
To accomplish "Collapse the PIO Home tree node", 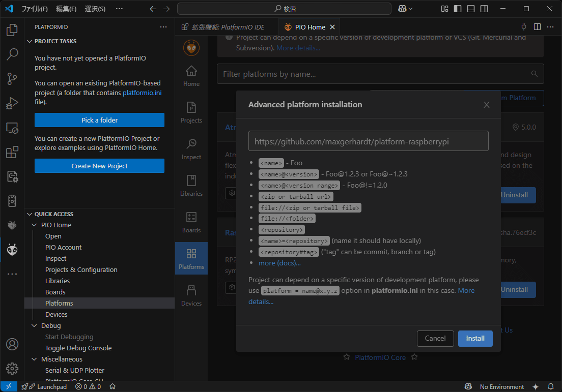I will tap(35, 225).
